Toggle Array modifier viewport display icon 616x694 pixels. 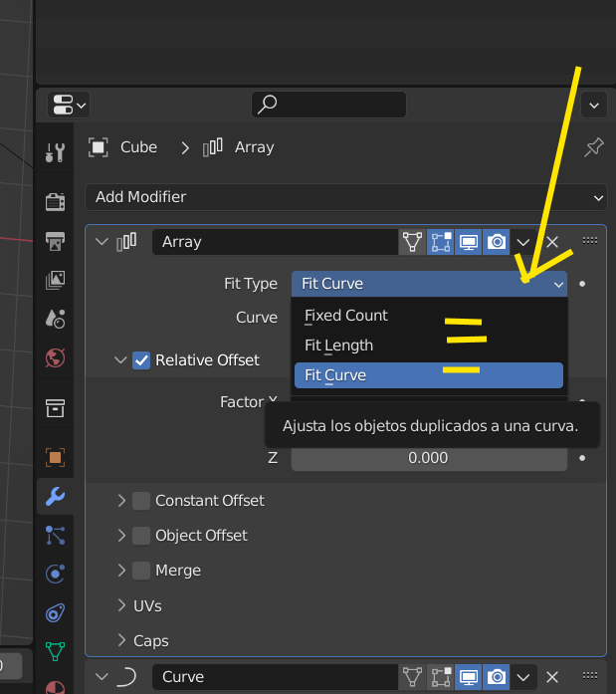click(468, 242)
